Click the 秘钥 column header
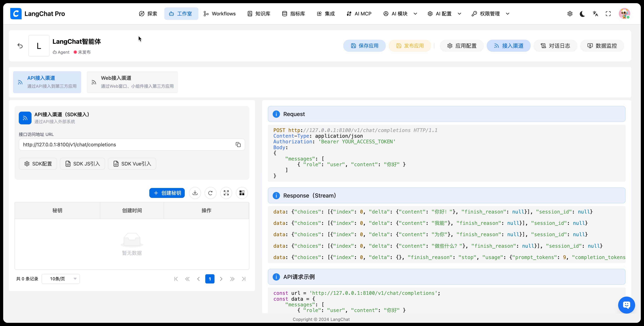The image size is (644, 326). tap(57, 210)
